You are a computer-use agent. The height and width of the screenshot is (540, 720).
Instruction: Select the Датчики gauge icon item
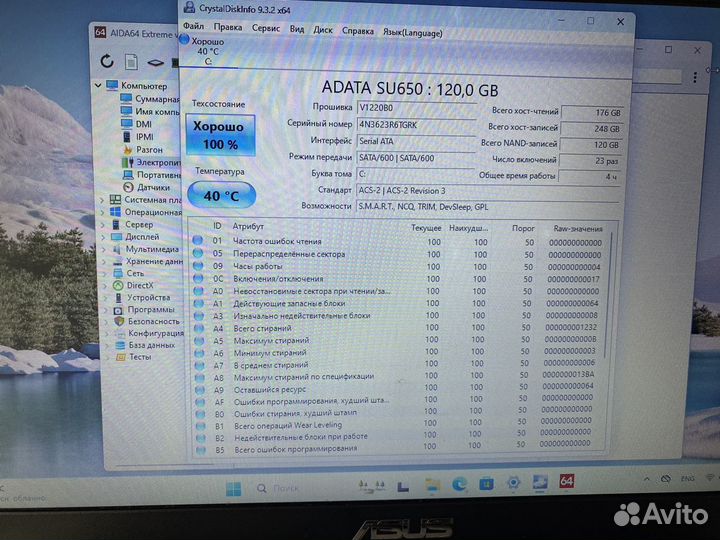[x=128, y=187]
